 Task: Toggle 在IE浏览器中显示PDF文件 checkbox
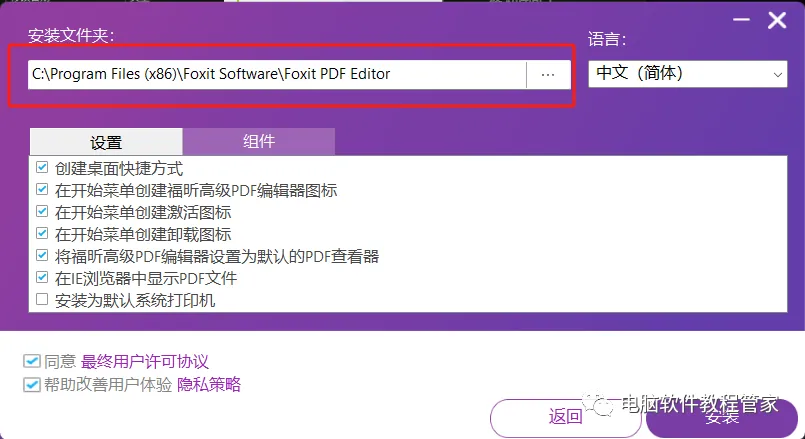click(42, 277)
